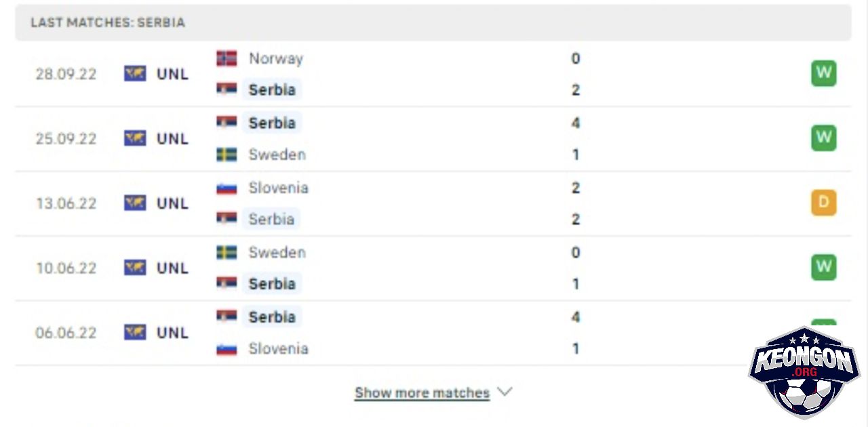Expand the Show more matches chevron
Screen dimensions: 868x427
pyautogui.click(x=505, y=392)
